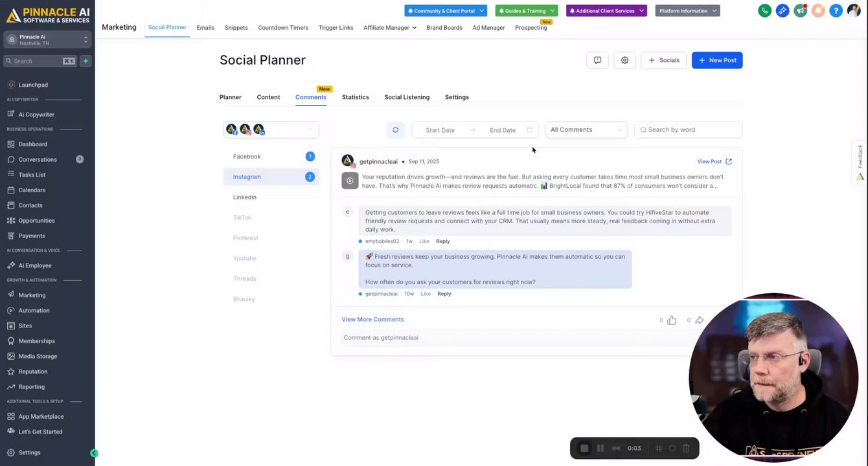Open the Feedback side tab

pos(860,162)
